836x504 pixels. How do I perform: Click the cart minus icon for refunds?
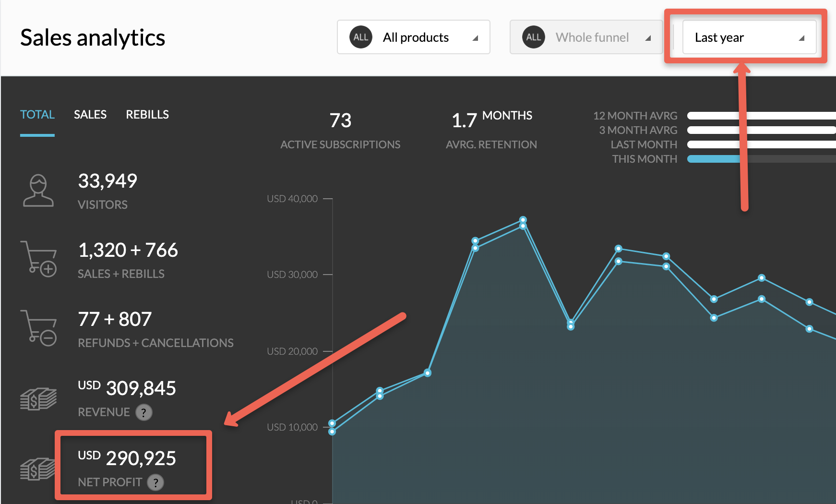click(38, 328)
